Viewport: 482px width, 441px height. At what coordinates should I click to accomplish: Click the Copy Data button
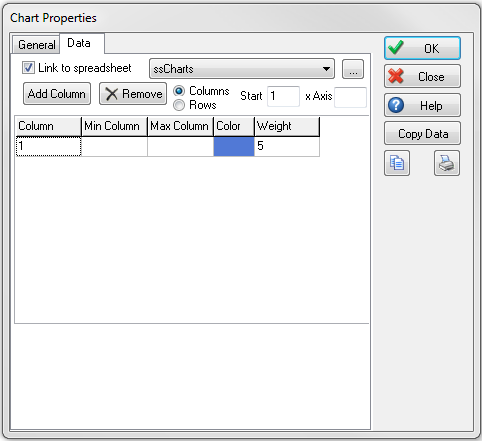coord(422,133)
